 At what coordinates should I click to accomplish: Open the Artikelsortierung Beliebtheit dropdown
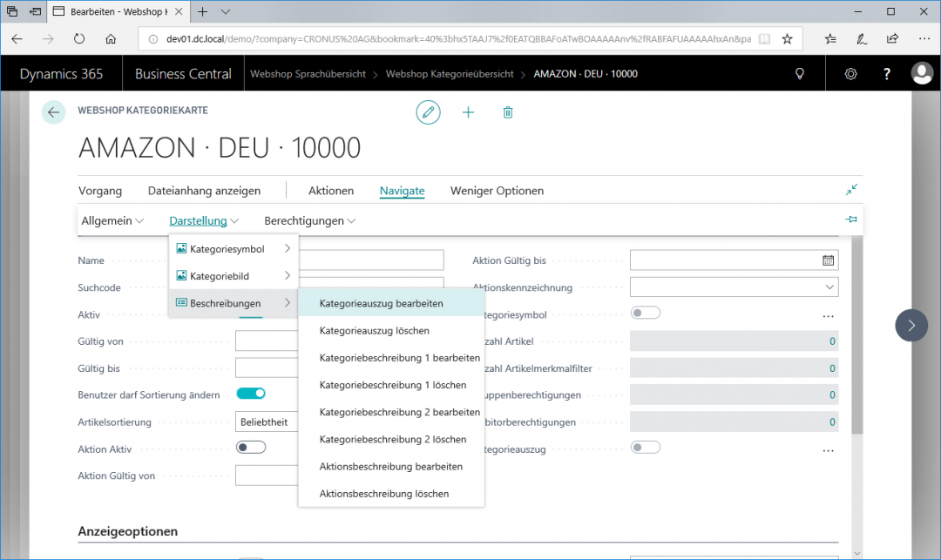coord(267,422)
